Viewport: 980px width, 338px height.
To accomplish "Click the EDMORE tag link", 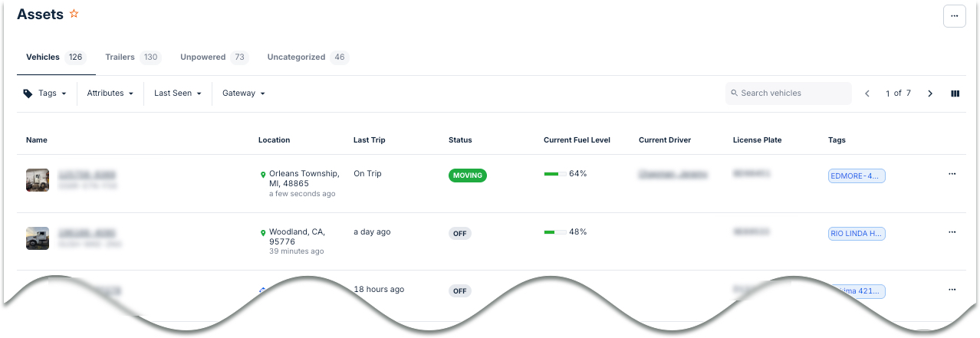I will (857, 176).
